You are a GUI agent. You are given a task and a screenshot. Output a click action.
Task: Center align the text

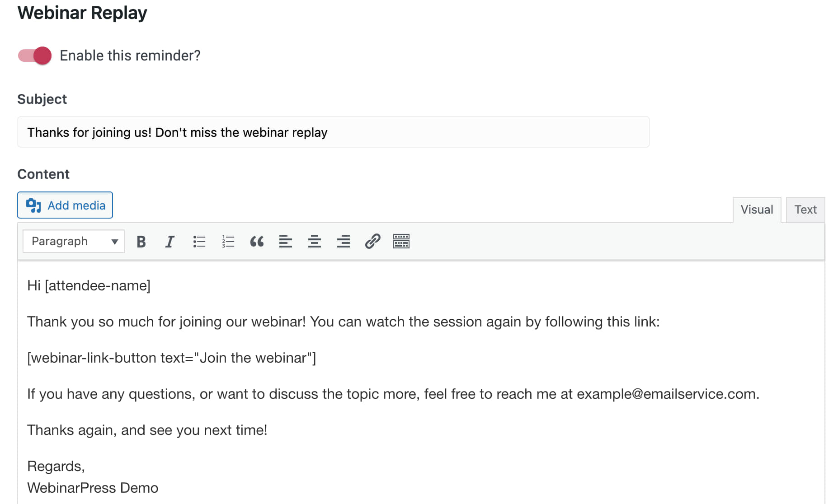[x=315, y=242]
